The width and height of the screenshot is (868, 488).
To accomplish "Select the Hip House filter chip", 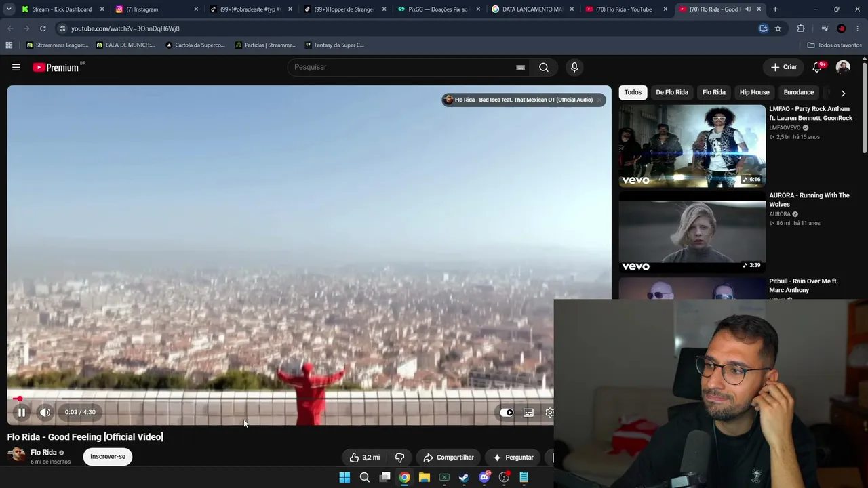I will [x=755, y=92].
